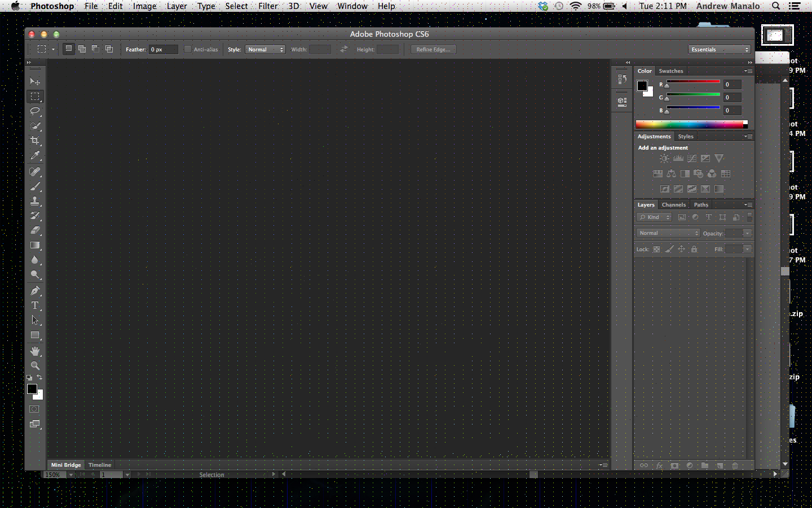Screen dimensions: 812x508
Task: Select the Crop tool
Action: [35, 141]
